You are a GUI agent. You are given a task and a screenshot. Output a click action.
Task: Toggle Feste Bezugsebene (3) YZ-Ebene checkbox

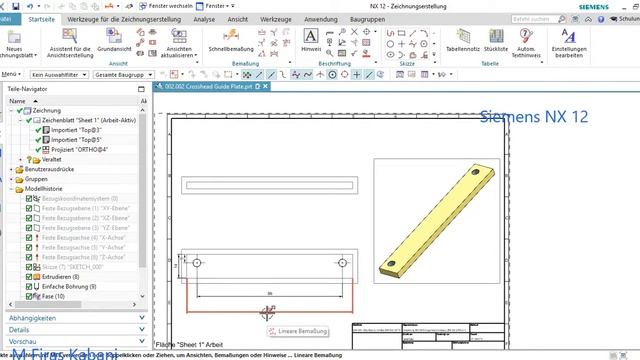(29, 228)
